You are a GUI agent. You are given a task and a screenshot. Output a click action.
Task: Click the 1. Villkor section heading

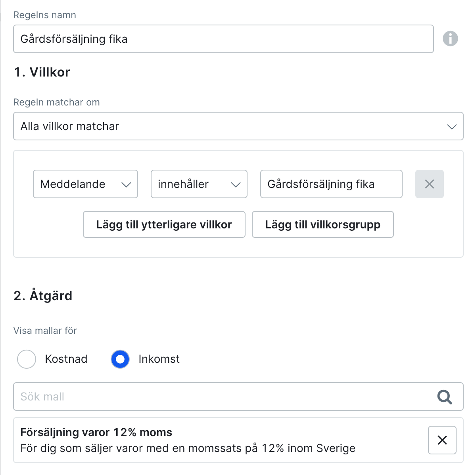42,72
